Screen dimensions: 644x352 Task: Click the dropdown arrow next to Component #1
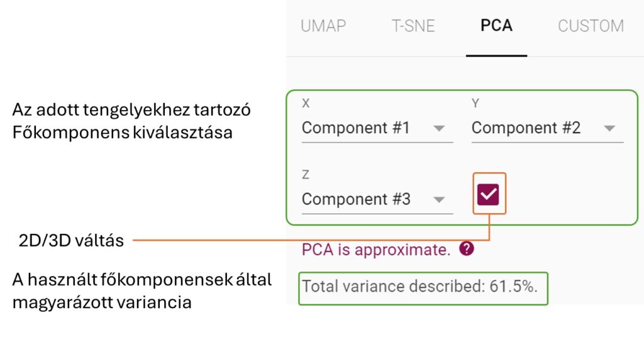pyautogui.click(x=439, y=128)
